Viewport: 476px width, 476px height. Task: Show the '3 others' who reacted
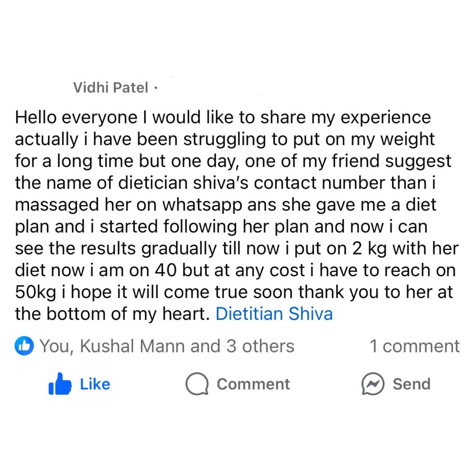pyautogui.click(x=260, y=346)
